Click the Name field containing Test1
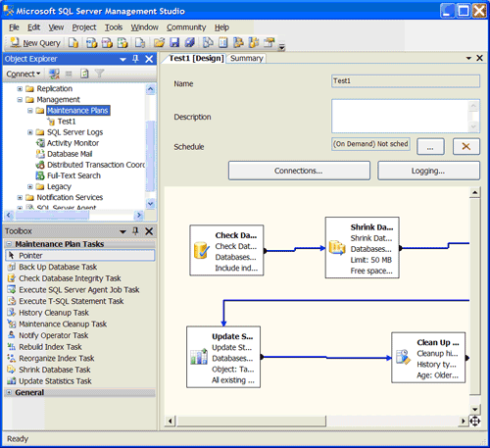 (x=406, y=81)
